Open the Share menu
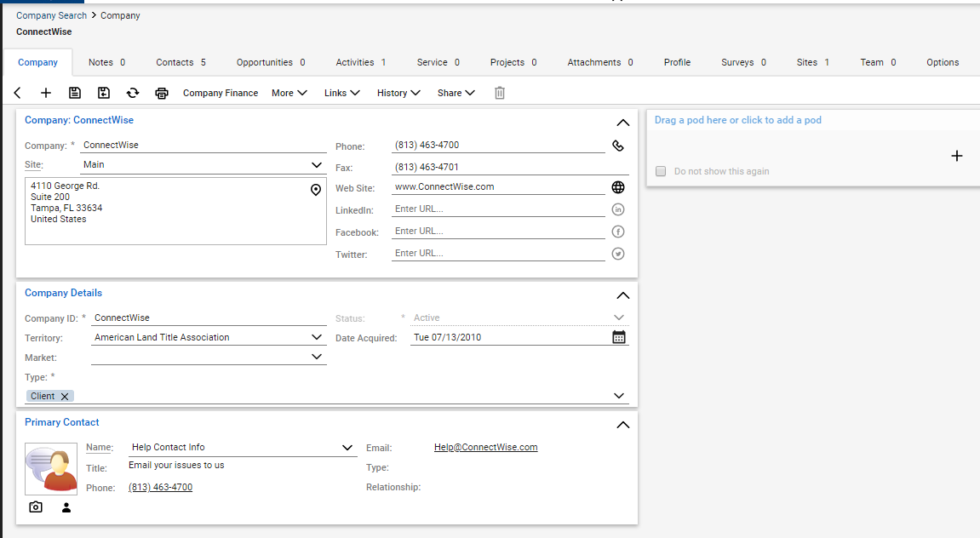Viewport: 980px width, 538px height. point(456,93)
